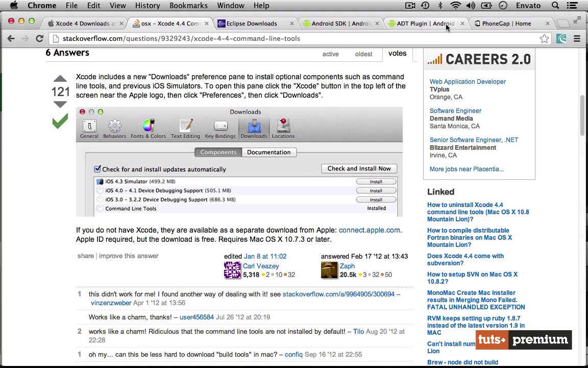Open 'Software Engineer' Demand Media job

tap(455, 111)
